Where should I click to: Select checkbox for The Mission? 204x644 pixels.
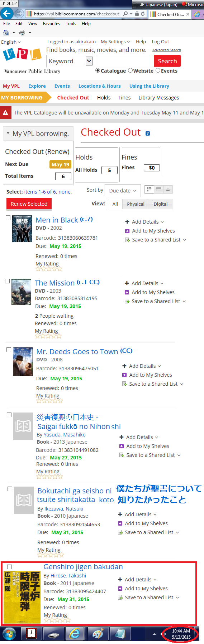pos(7,281)
